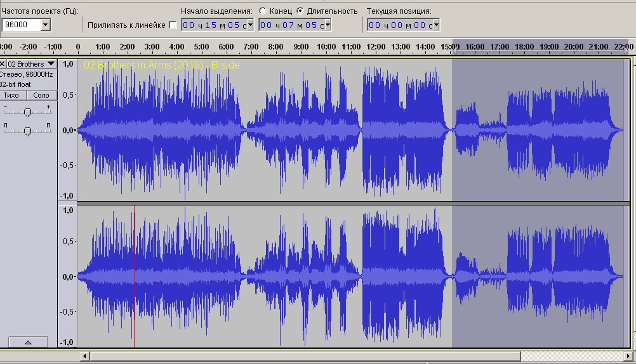Viewport: 636px width, 364px height.
Task: Collapse the track with the bottom arrow button
Action: pyautogui.click(x=28, y=342)
